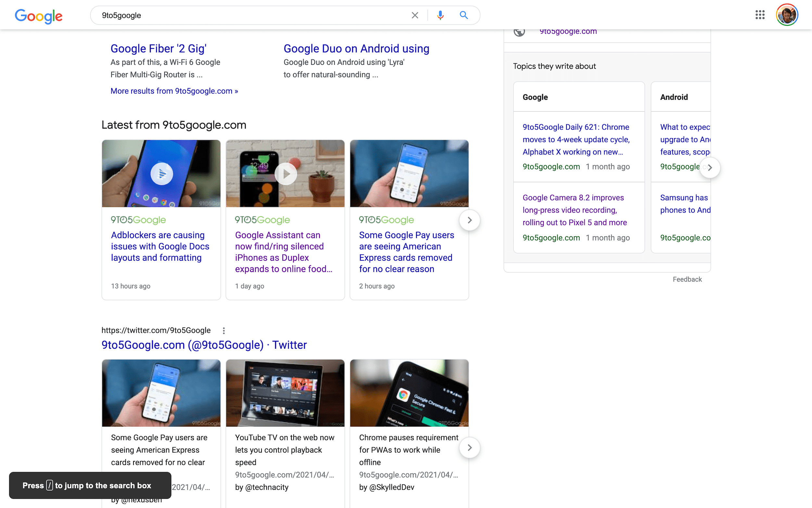Open the three-dot options next to the Twitter URL
The image size is (812, 508).
223,330
